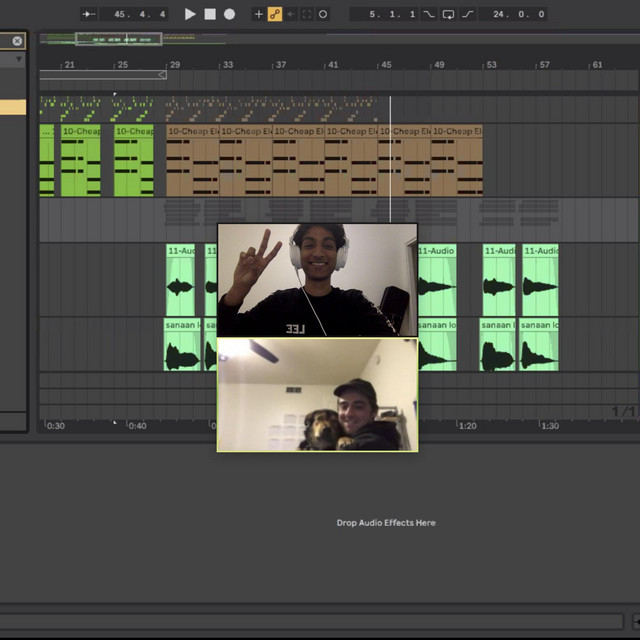Toggle the Follow playback arrow icon
The width and height of the screenshot is (640, 640).
point(89,14)
